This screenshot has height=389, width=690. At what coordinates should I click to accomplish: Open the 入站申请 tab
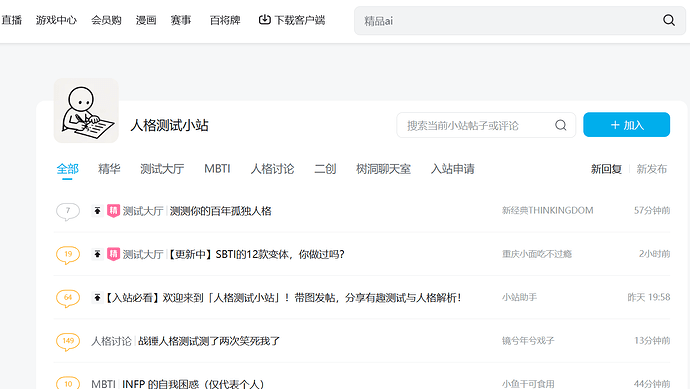coord(452,169)
